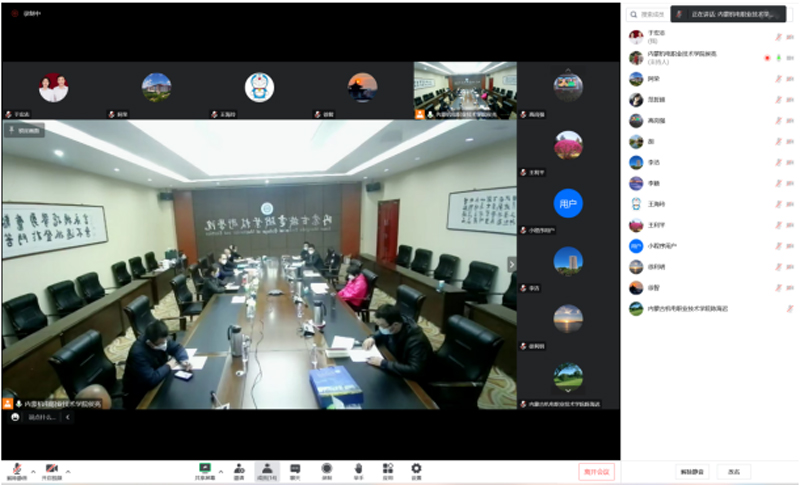Click the 更多 button in members panel
The width and height of the screenshot is (800, 485).
click(734, 472)
